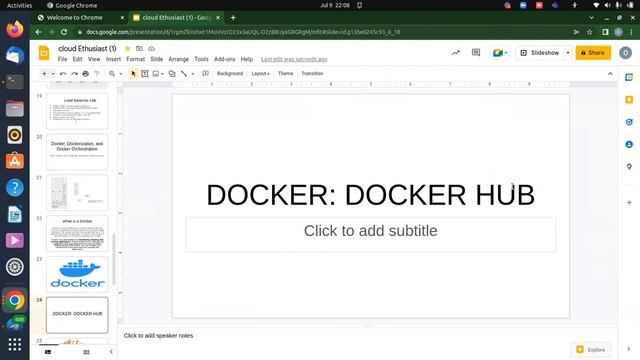Open the Format menu
This screenshot has width=640, height=360.
click(136, 59)
